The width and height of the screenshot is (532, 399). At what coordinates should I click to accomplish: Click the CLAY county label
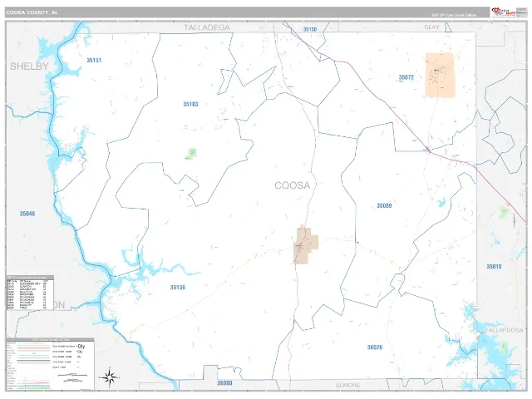[431, 27]
